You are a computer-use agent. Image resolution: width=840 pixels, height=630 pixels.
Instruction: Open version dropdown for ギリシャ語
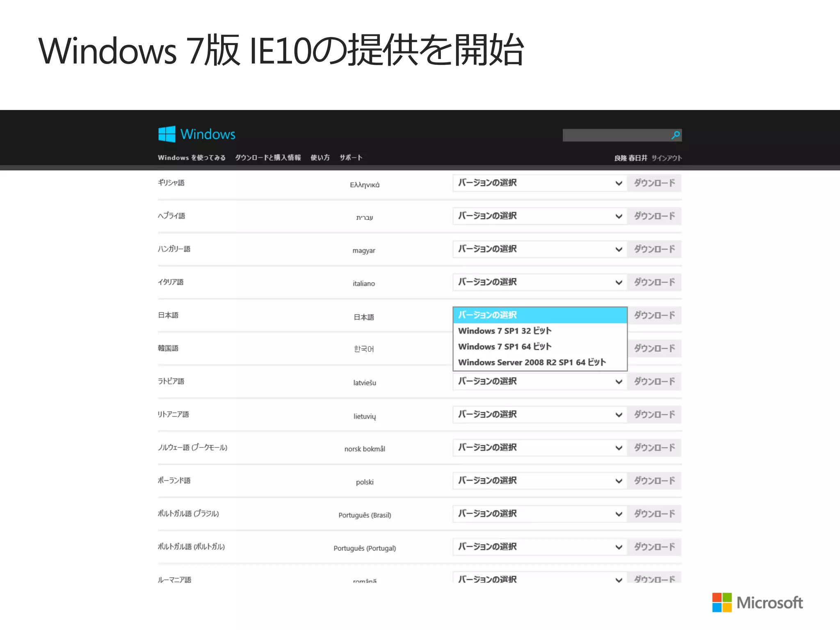pos(540,183)
